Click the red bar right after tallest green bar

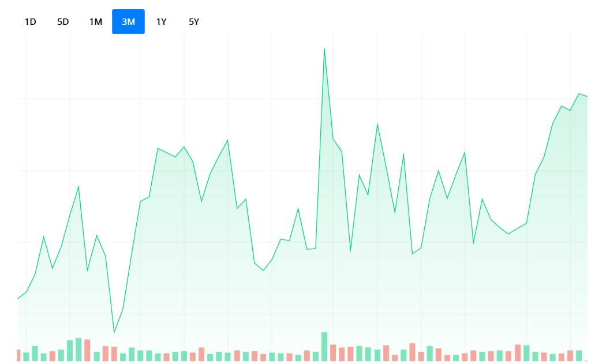click(333, 352)
